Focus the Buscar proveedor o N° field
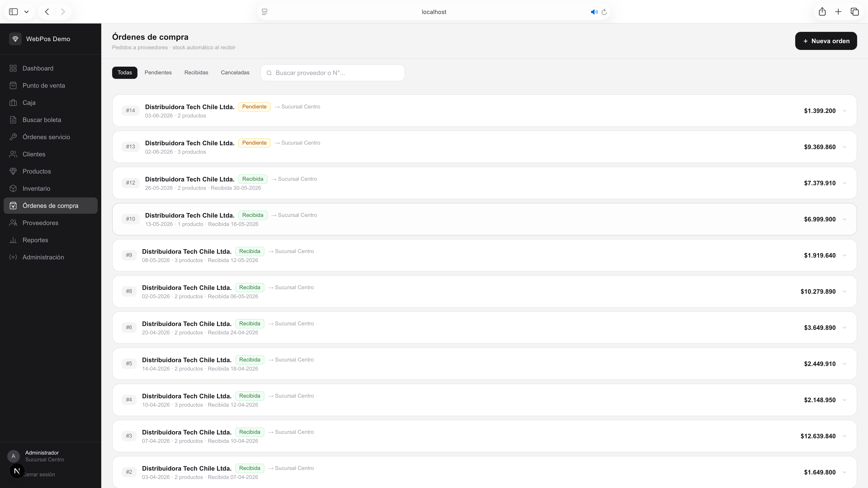 333,73
